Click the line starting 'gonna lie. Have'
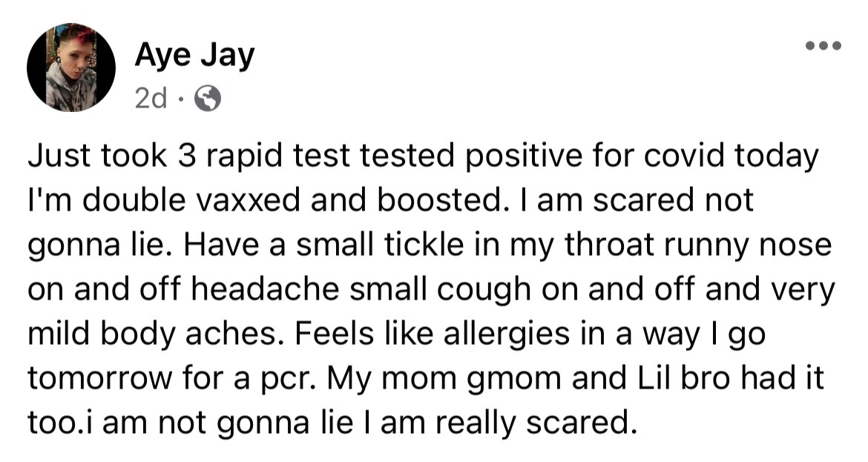Screen dimensions: 868x462 [x=430, y=245]
